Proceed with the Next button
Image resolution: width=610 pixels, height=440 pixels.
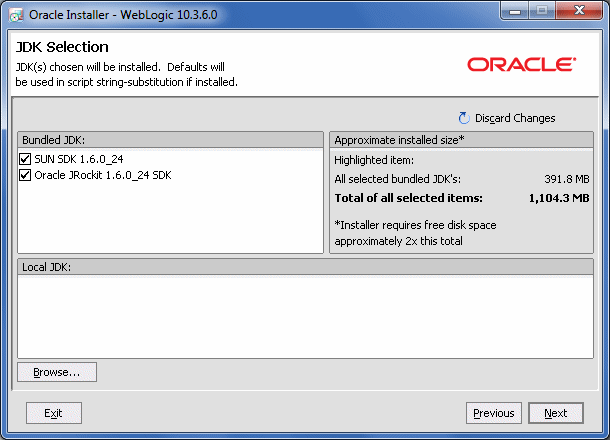(556, 413)
